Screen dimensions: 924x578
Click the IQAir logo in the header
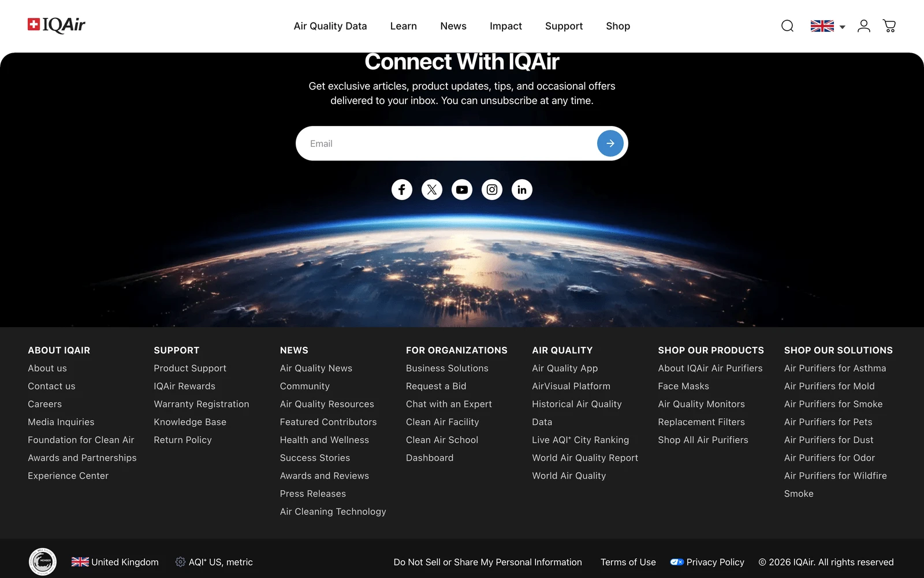coord(57,25)
